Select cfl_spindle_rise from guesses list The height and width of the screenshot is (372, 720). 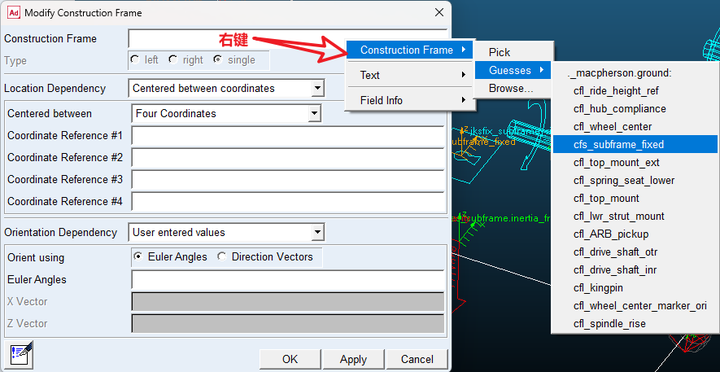pos(635,324)
